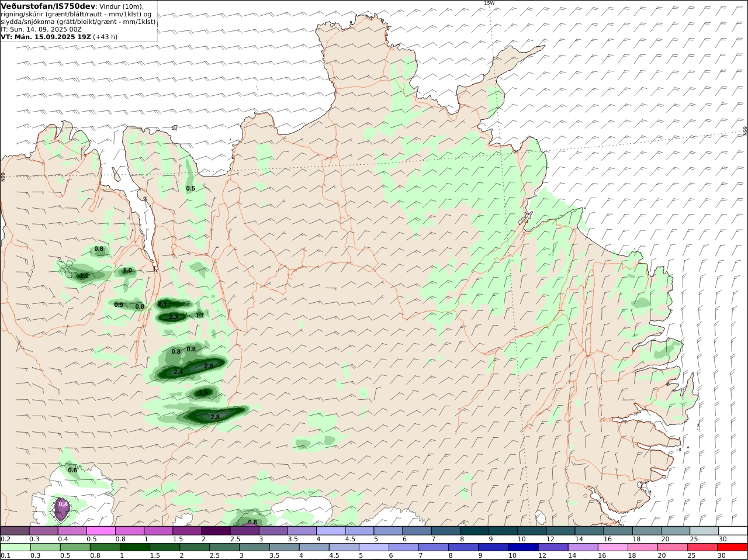Click dark green rain swatch between 1 and 1.5

point(135,547)
